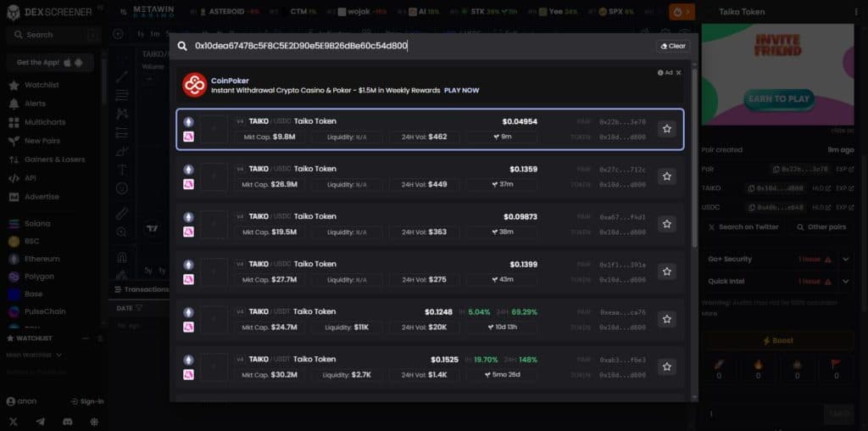The height and width of the screenshot is (431, 868).
Task: Select the Ethereum chain
Action: point(42,259)
